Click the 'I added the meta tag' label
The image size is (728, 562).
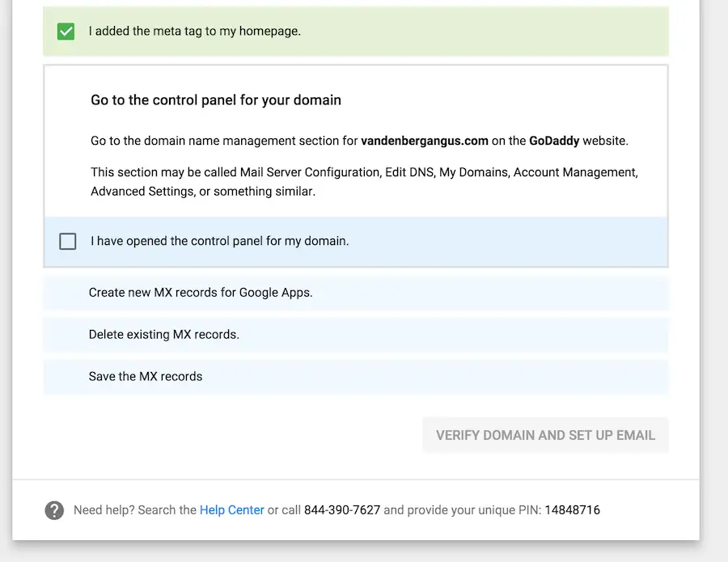tap(194, 32)
